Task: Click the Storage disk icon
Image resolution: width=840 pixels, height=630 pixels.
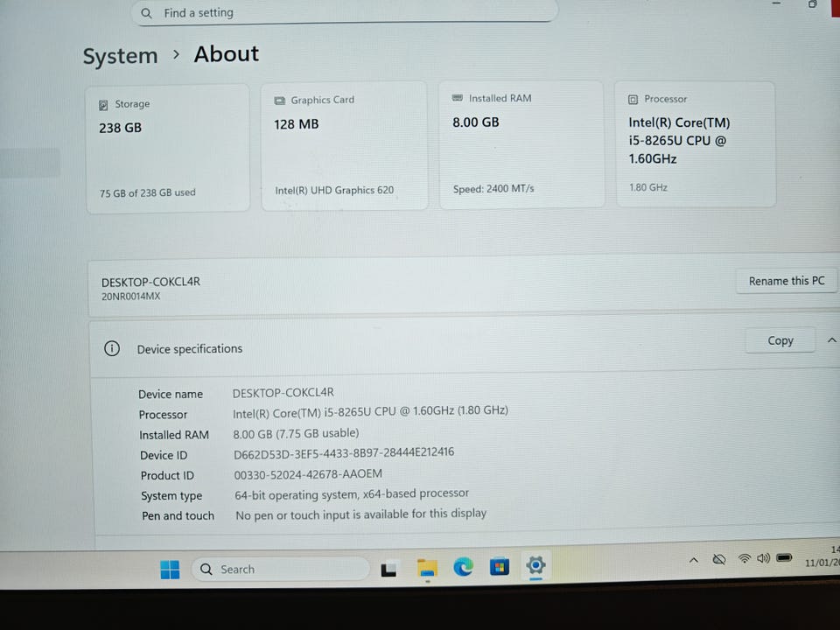Action: 103,105
